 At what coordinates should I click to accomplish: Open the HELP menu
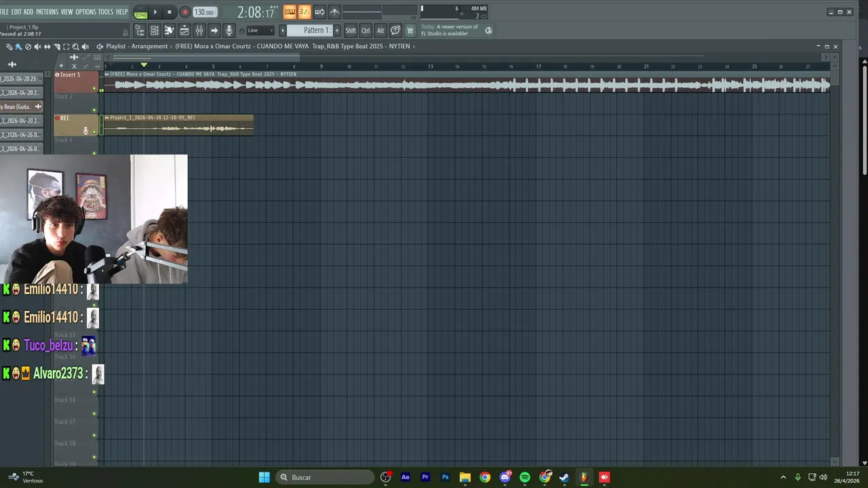pyautogui.click(x=121, y=12)
